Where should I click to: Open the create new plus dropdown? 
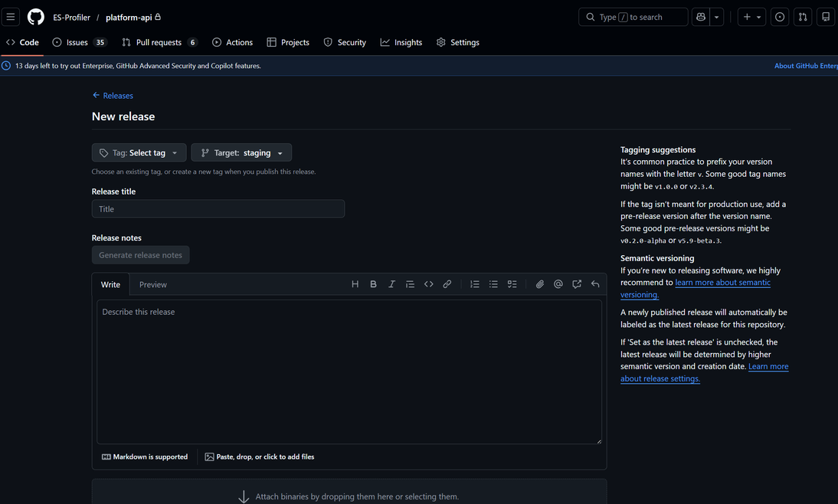point(751,17)
